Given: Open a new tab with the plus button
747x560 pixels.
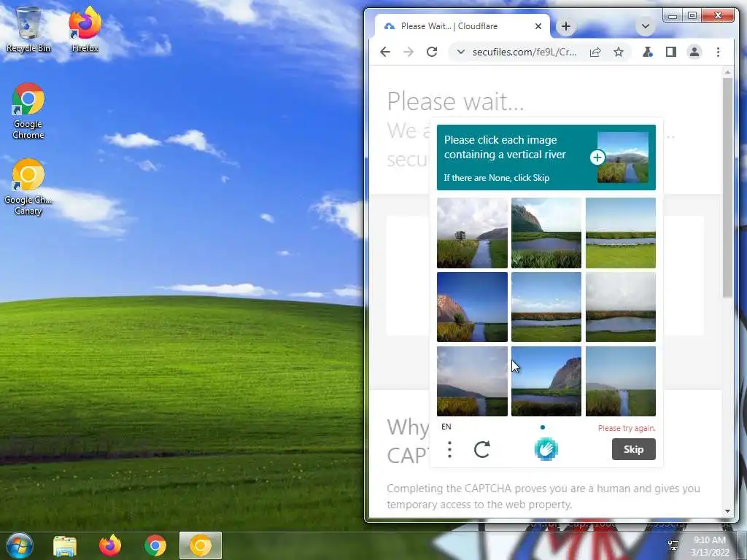Looking at the screenshot, I should [x=566, y=26].
